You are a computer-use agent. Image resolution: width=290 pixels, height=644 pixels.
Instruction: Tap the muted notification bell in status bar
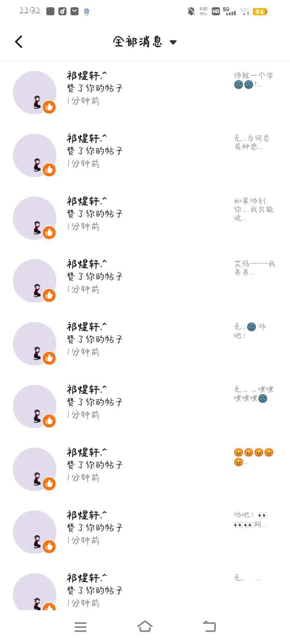pyautogui.click(x=191, y=12)
